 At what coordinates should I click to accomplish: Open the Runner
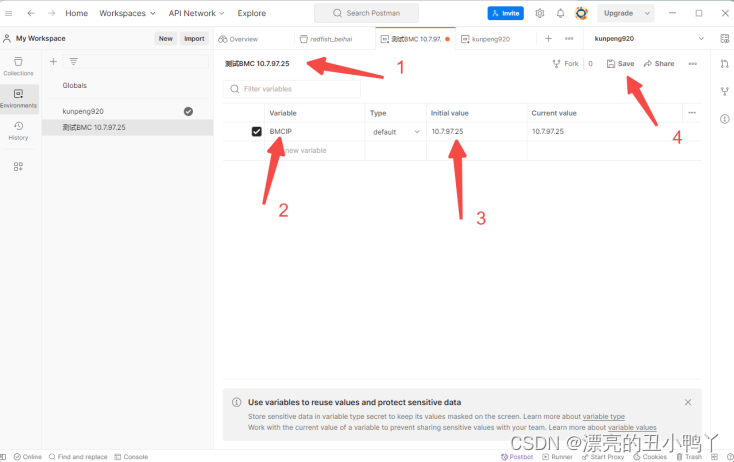coord(557,457)
